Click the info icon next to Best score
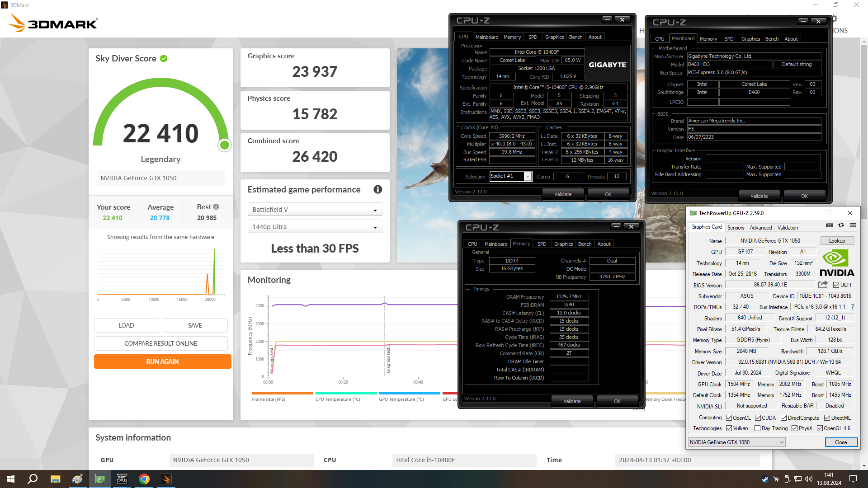Screen dimensions: 868x488 click(x=216, y=207)
